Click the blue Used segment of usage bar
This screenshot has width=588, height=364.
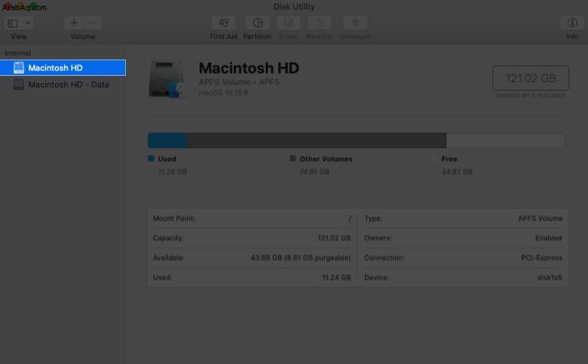[x=168, y=140]
